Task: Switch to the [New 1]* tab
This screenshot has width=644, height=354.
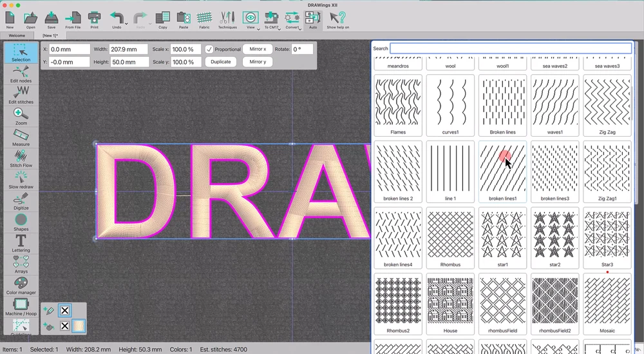Action: 50,35
